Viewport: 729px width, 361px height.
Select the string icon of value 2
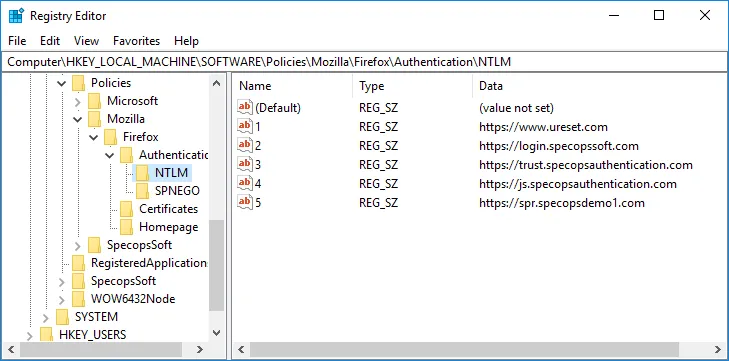245,146
